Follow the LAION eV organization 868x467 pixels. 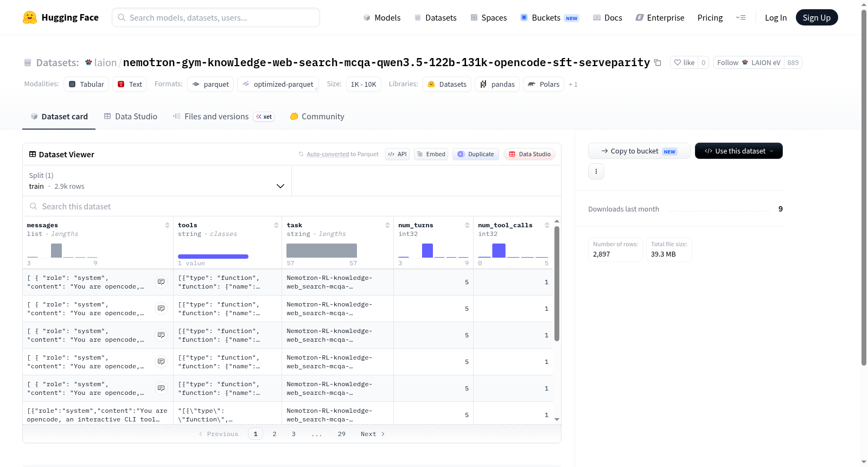tap(749, 62)
